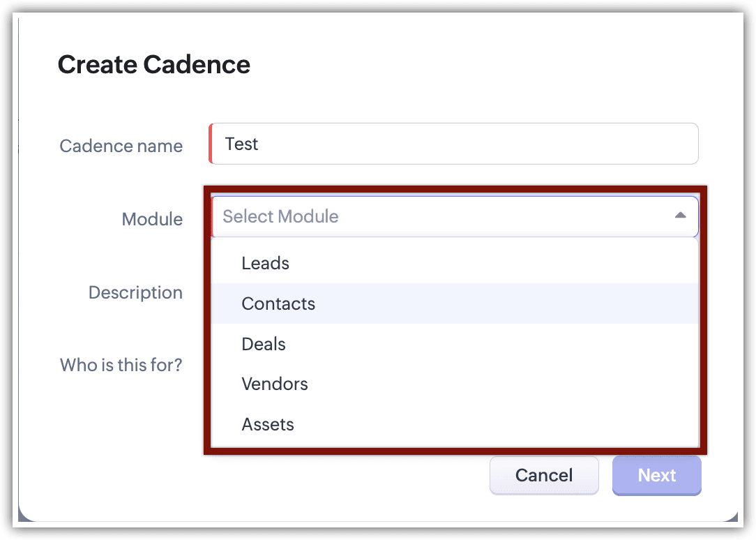This screenshot has width=756, height=540.
Task: Click the word Test in the name field
Action: click(241, 144)
